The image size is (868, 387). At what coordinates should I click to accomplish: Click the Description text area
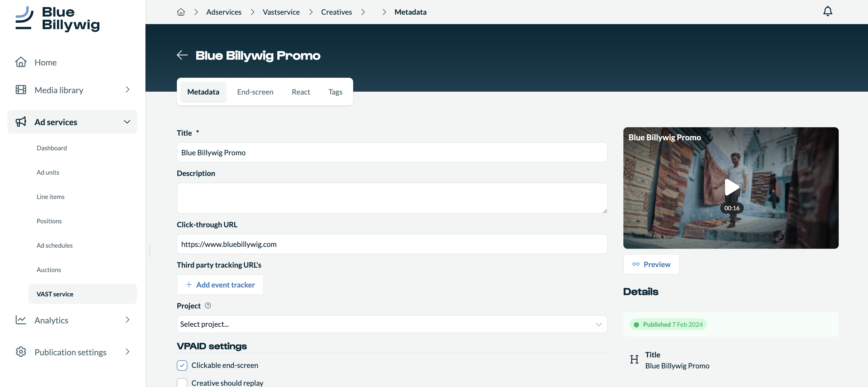pos(392,198)
